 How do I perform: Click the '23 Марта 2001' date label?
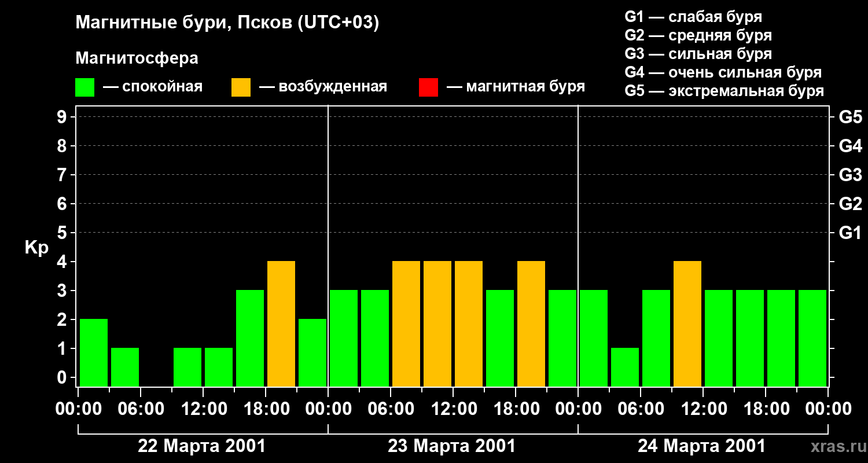[x=451, y=446]
